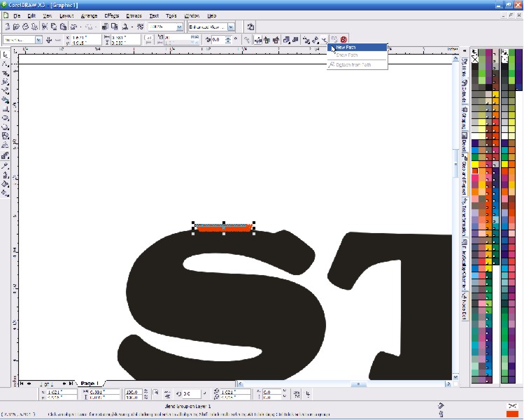Switch to the Page 1 tab
524x420 pixels.
pyautogui.click(x=90, y=383)
